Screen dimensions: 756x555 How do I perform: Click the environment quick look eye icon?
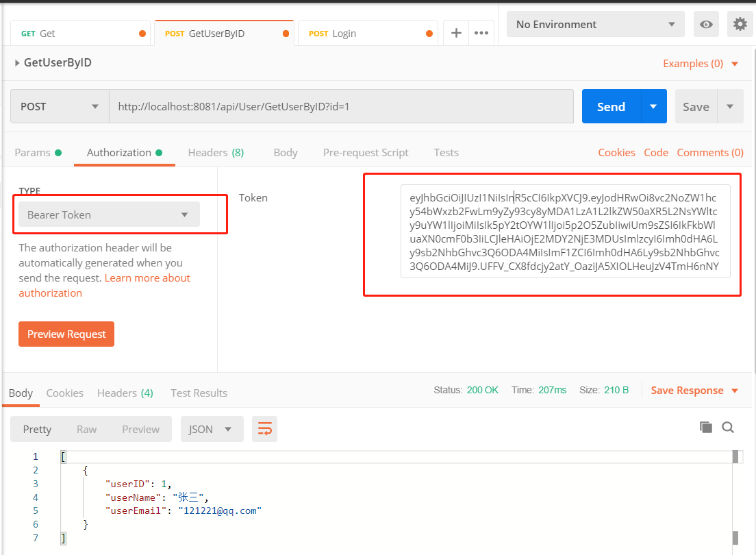click(706, 24)
